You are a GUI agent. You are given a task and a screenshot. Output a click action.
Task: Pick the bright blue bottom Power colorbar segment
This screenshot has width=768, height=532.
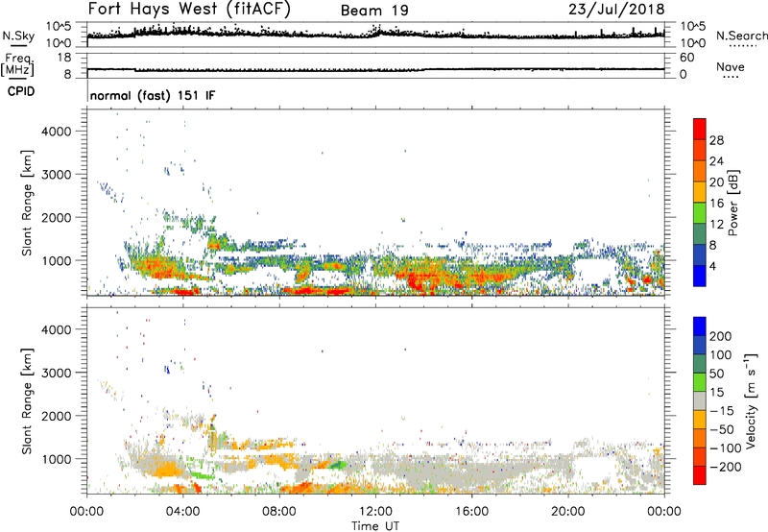[700, 276]
